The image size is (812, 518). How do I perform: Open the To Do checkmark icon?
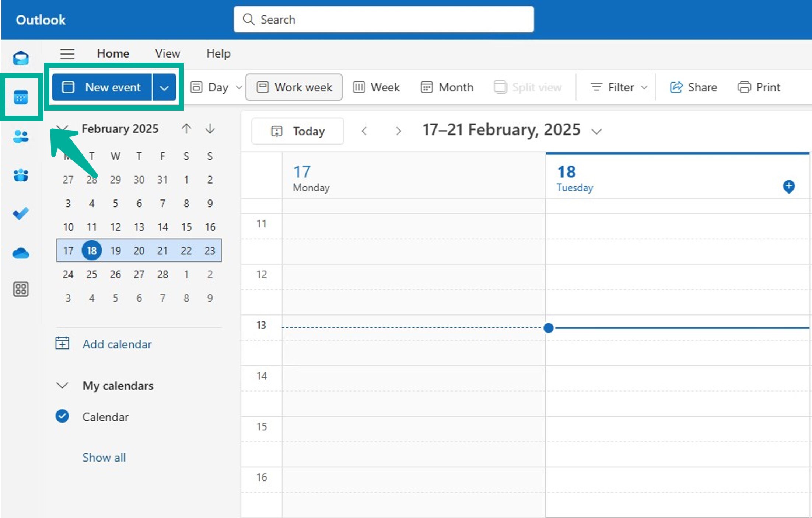21,213
